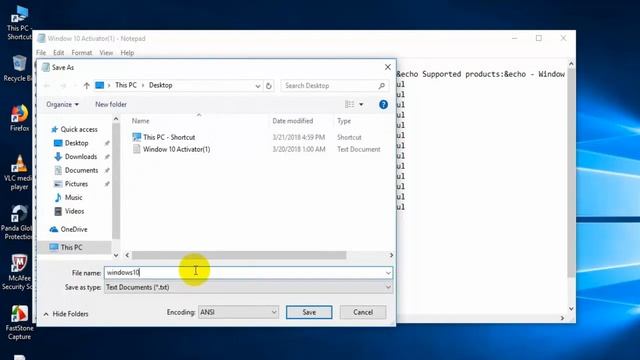The image size is (640, 360).
Task: Open Notepad's Format menu
Action: [x=82, y=53]
